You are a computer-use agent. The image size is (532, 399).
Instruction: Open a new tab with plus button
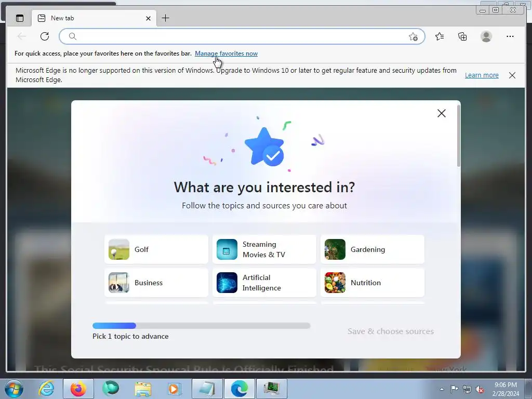[x=165, y=18]
